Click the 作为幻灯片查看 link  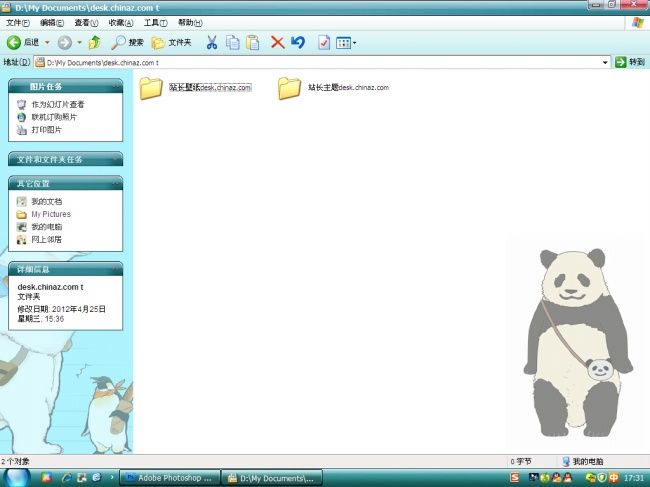57,104
